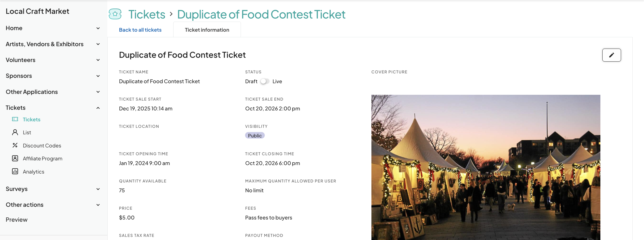Expand Artists, Vendors & Exhibitors section

(x=98, y=44)
